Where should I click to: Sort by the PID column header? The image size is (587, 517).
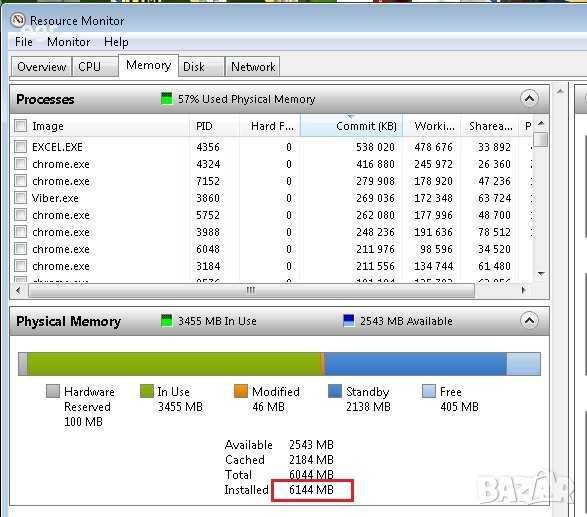204,126
